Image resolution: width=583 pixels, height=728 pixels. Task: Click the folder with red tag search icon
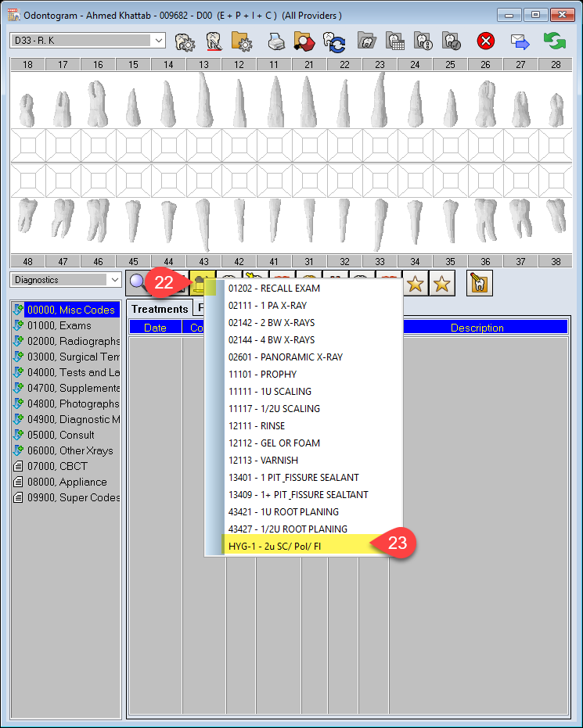[304, 41]
